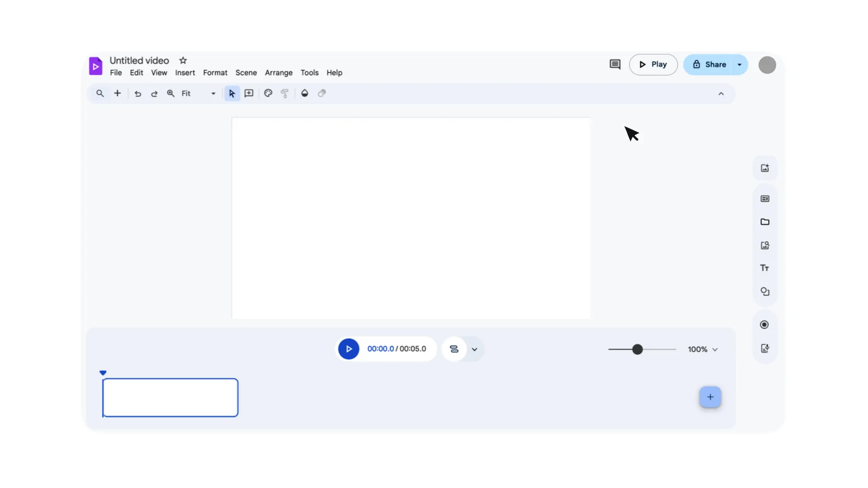The height and width of the screenshot is (488, 868).
Task: Select the shape fill tool icon
Action: [x=305, y=93]
